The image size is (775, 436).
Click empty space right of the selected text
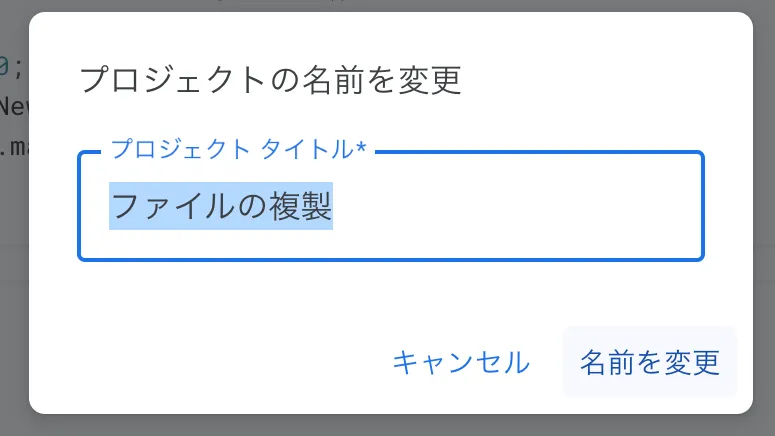(x=520, y=207)
